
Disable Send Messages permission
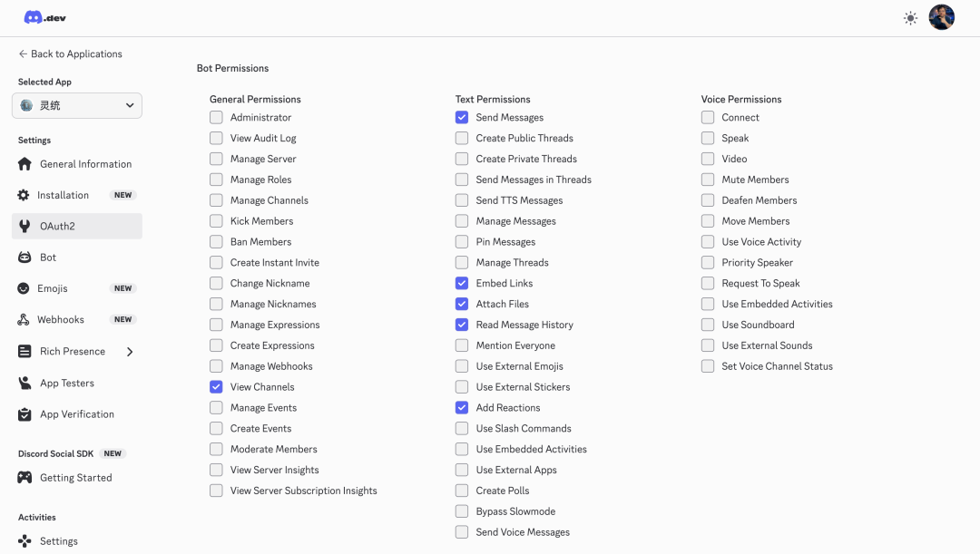click(462, 118)
